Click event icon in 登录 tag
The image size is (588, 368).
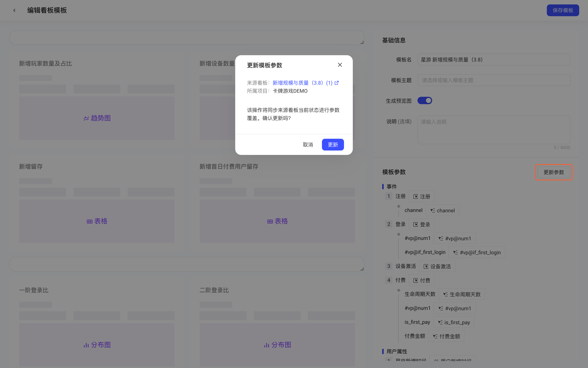[x=415, y=225]
